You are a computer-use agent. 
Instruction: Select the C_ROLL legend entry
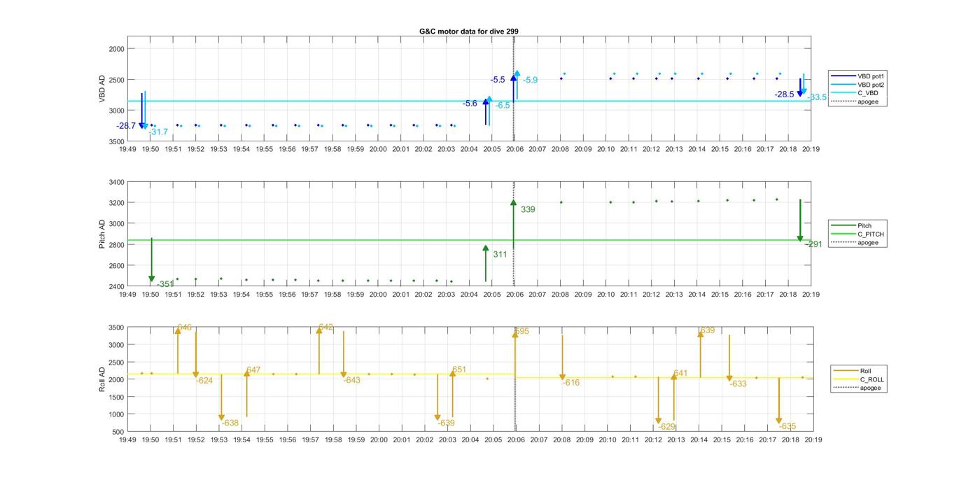pyautogui.click(x=871, y=379)
